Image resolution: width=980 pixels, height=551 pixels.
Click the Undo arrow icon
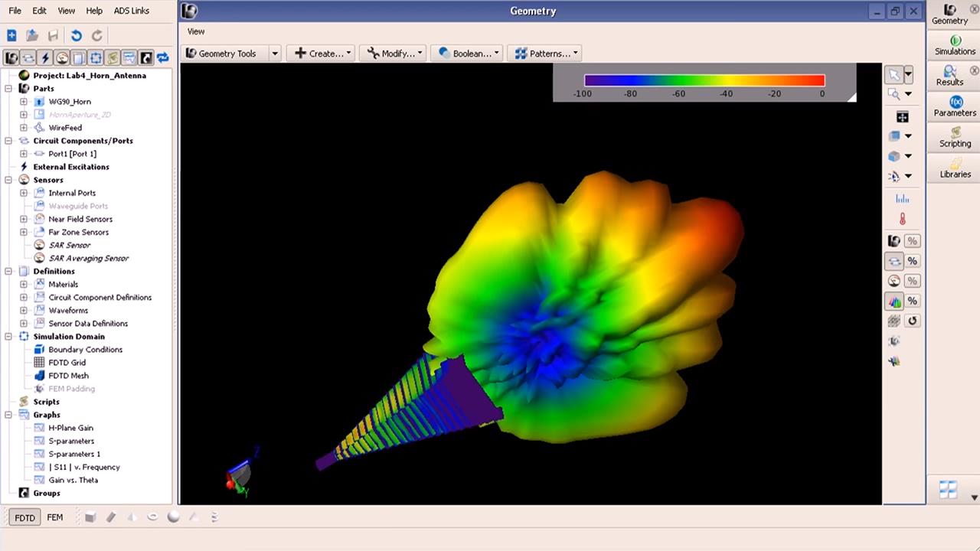pos(76,35)
